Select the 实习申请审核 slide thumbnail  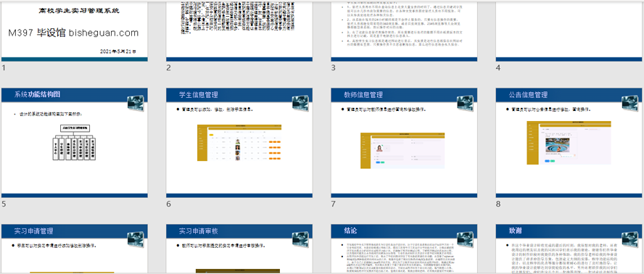tap(239, 249)
